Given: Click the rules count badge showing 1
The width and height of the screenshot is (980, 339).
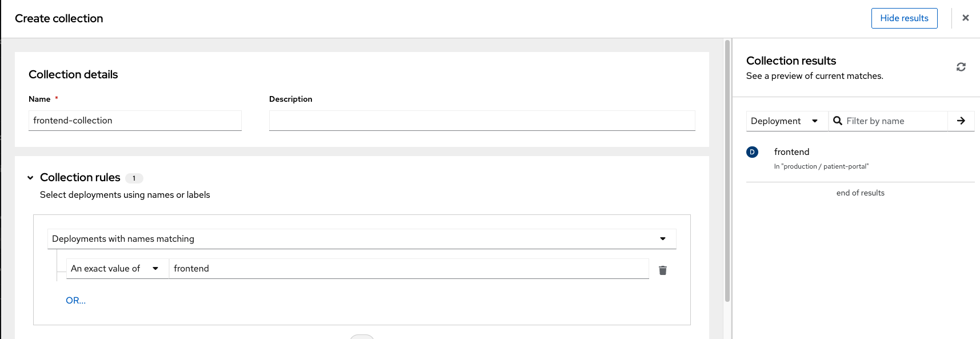Looking at the screenshot, I should pyautogui.click(x=134, y=178).
